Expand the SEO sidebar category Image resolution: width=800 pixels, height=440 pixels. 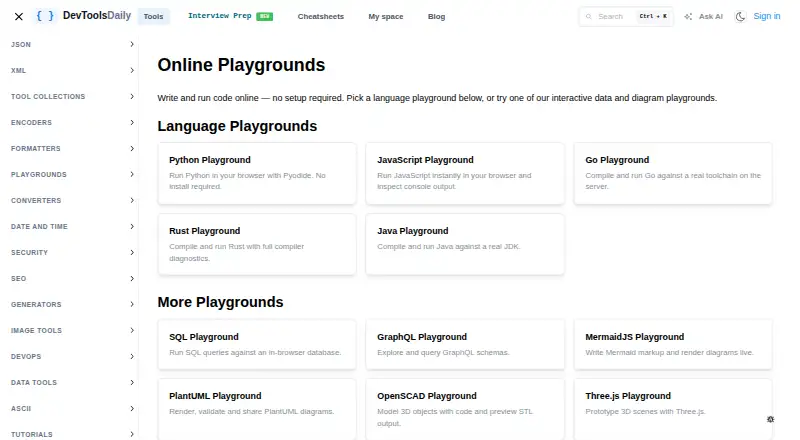point(72,279)
